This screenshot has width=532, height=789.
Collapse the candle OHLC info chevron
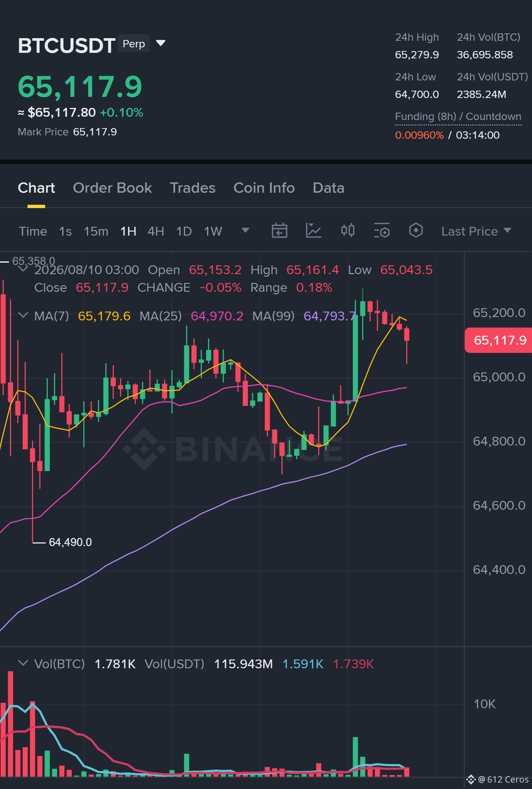tap(23, 269)
